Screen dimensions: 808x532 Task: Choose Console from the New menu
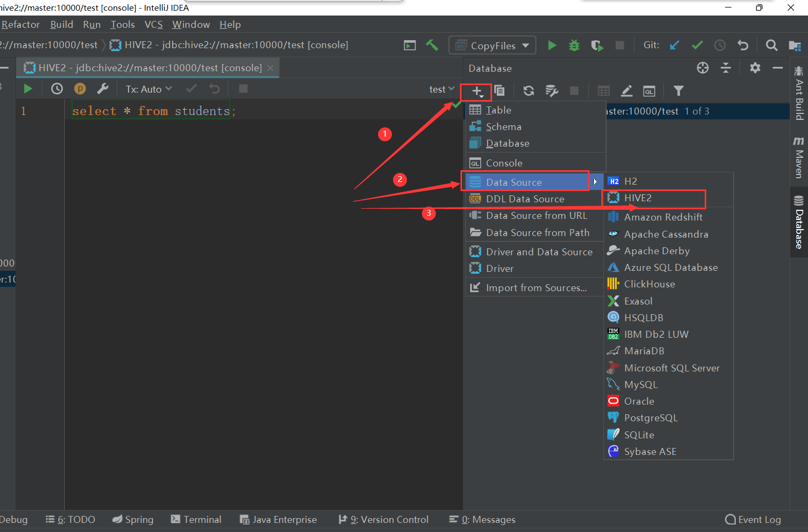click(x=535, y=163)
